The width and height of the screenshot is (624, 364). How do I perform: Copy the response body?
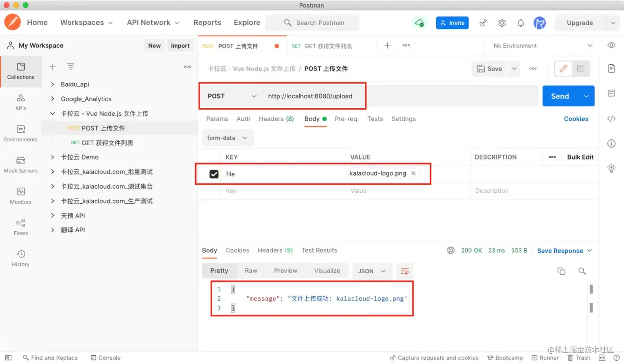[561, 271]
